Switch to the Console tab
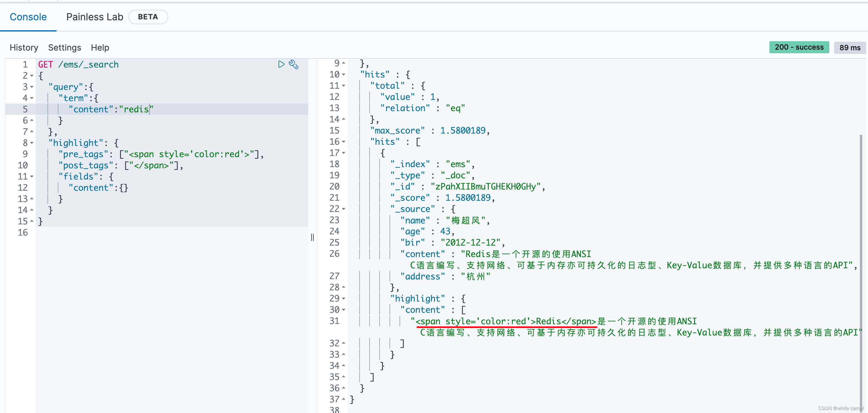Screen dimensions: 868x413 click(28, 17)
